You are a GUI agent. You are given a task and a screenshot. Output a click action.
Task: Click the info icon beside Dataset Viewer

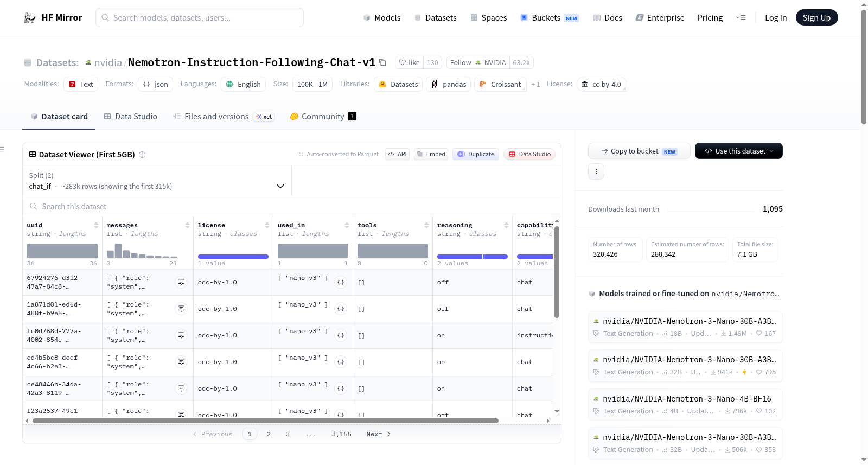(142, 155)
